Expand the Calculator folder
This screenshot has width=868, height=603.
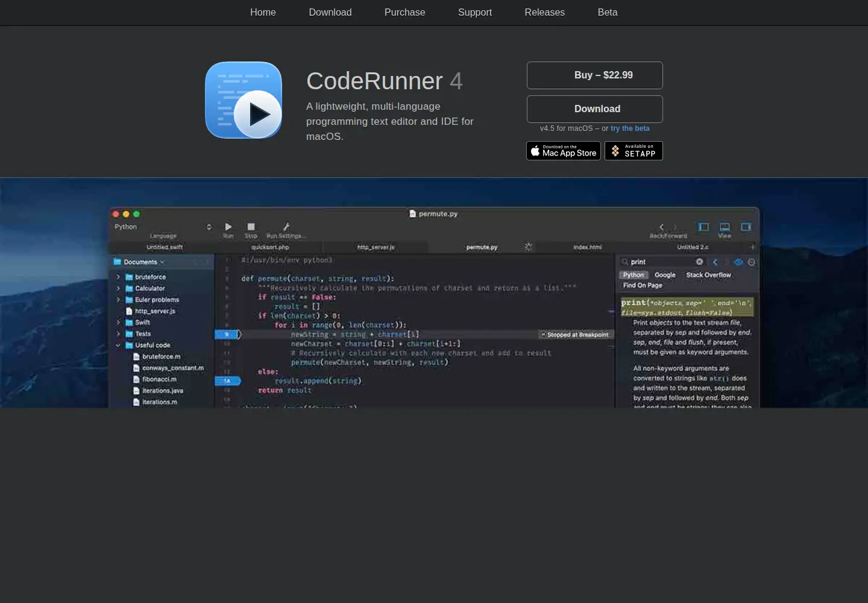(118, 288)
